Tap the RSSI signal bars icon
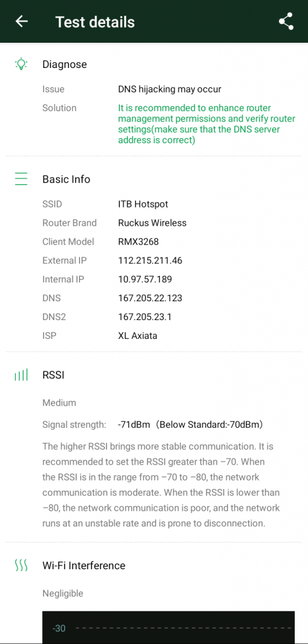This screenshot has width=308, height=644. click(21, 375)
